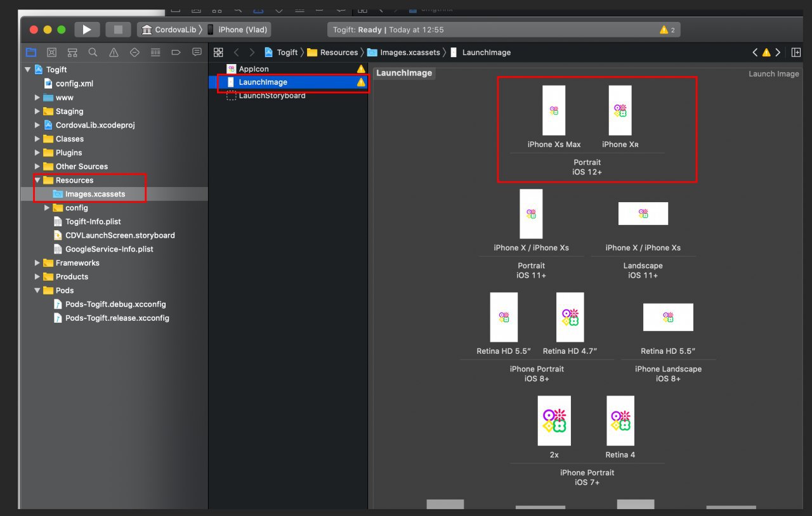
Task: Jump to the previous issue arrow at top right
Action: pyautogui.click(x=755, y=53)
